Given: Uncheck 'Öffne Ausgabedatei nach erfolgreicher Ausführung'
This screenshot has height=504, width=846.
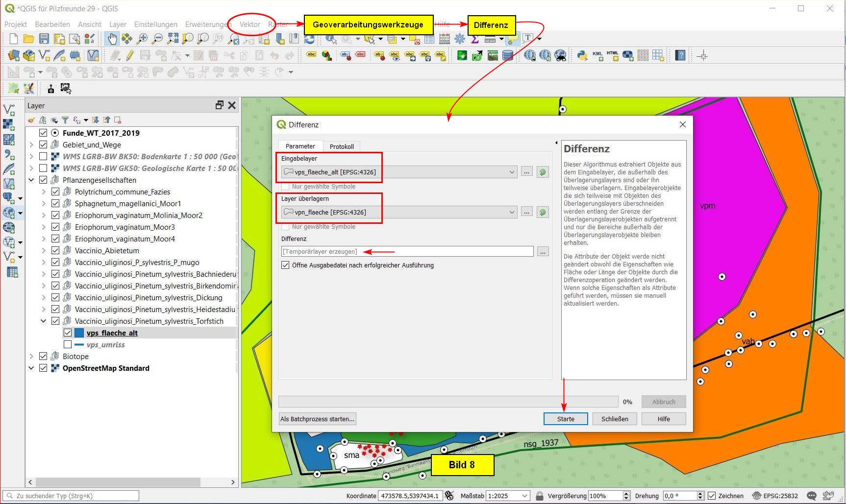Looking at the screenshot, I should [x=285, y=265].
